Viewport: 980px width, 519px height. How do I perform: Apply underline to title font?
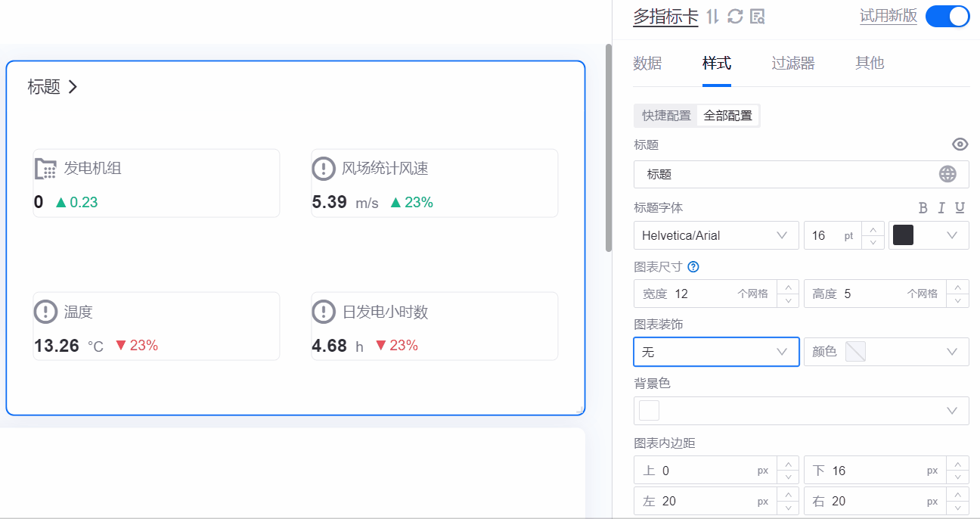[x=960, y=208]
